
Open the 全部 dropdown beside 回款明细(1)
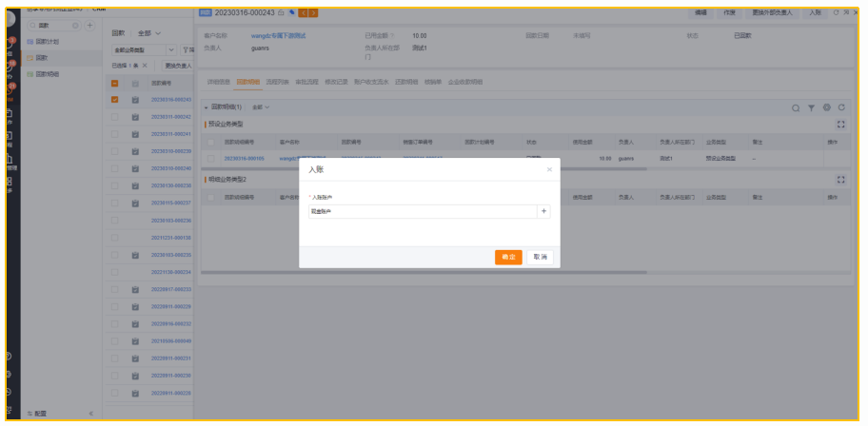(x=261, y=107)
